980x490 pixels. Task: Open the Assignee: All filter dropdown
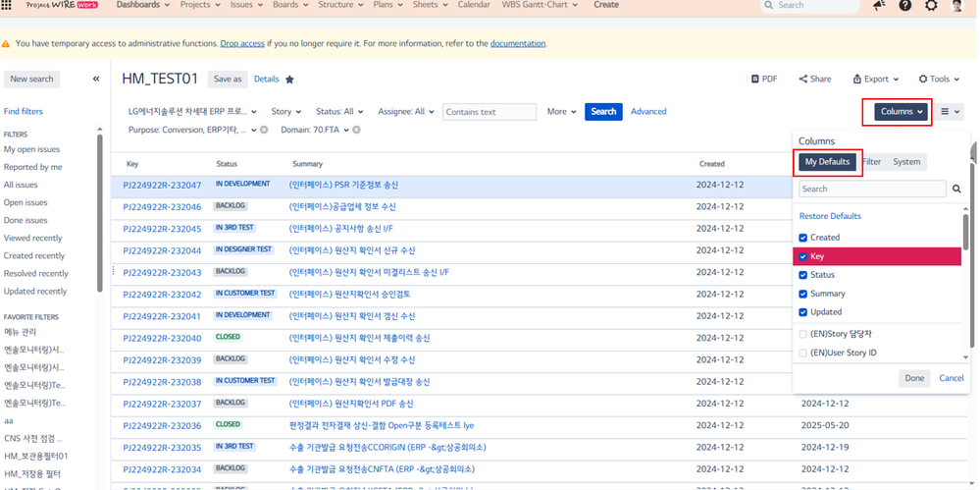[406, 111]
